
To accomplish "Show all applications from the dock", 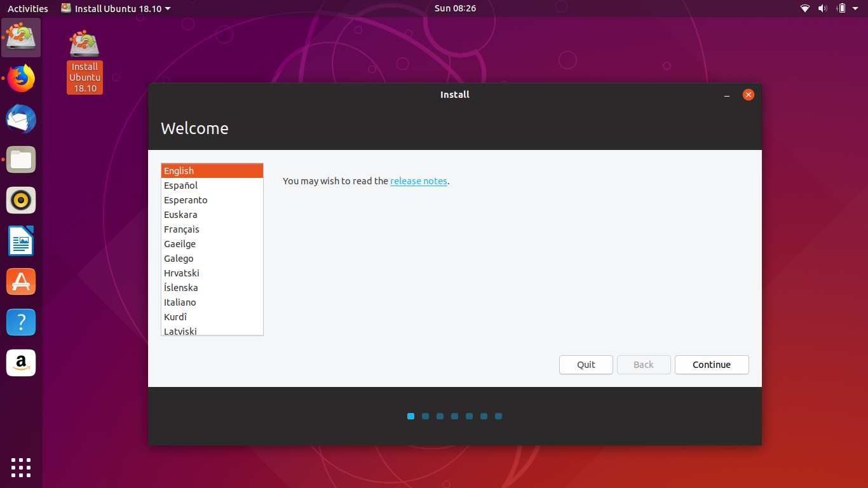I will pos(21,468).
